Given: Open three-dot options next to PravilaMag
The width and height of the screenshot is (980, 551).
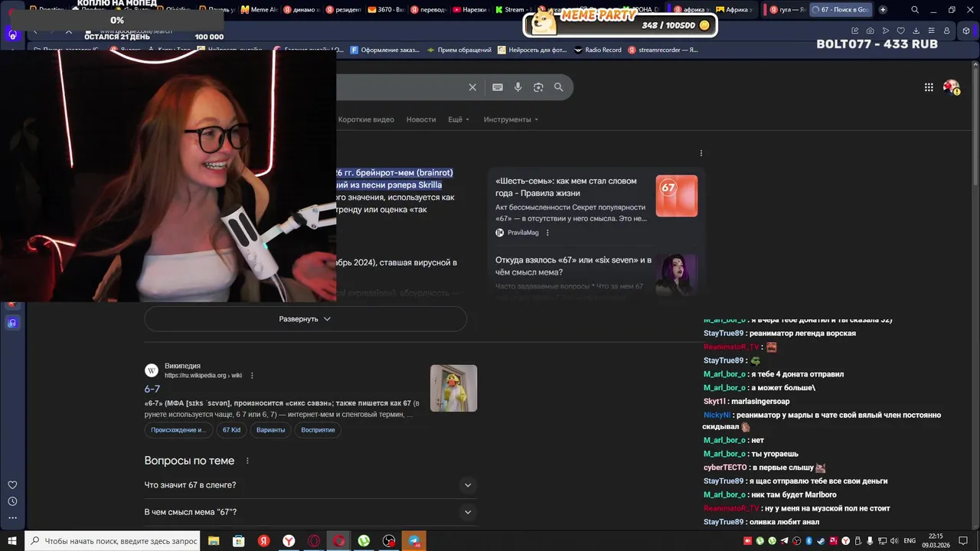Looking at the screenshot, I should pyautogui.click(x=547, y=233).
